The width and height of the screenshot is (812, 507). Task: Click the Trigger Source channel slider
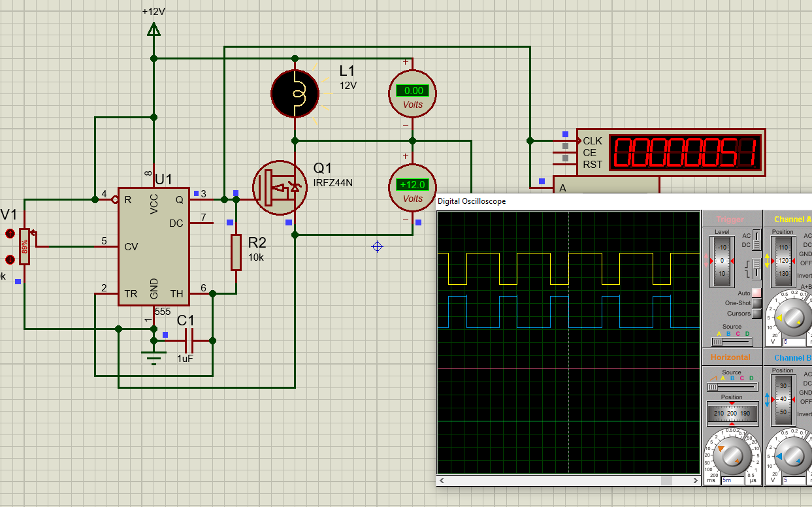[x=732, y=342]
